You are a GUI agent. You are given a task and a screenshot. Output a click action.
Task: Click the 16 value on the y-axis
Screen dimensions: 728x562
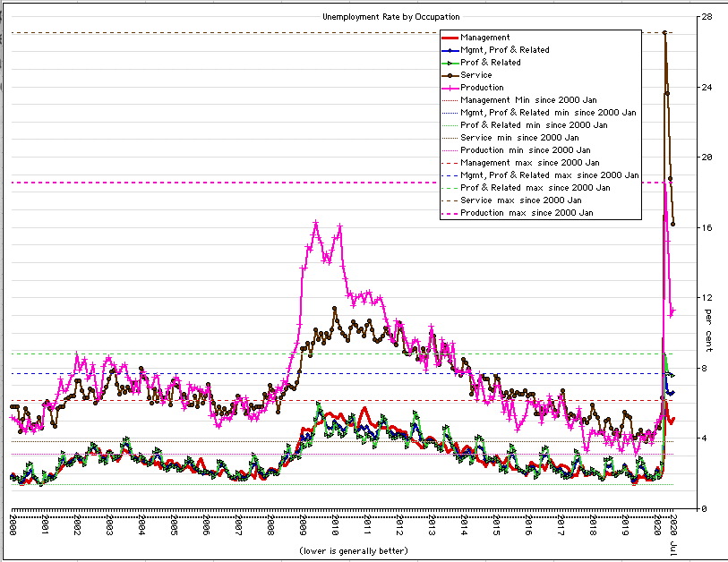pos(707,227)
